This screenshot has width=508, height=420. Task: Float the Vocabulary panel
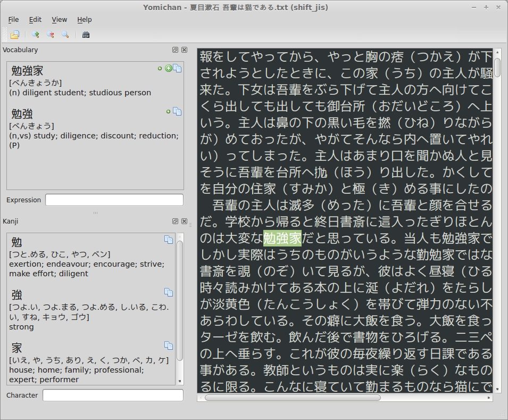[175, 50]
